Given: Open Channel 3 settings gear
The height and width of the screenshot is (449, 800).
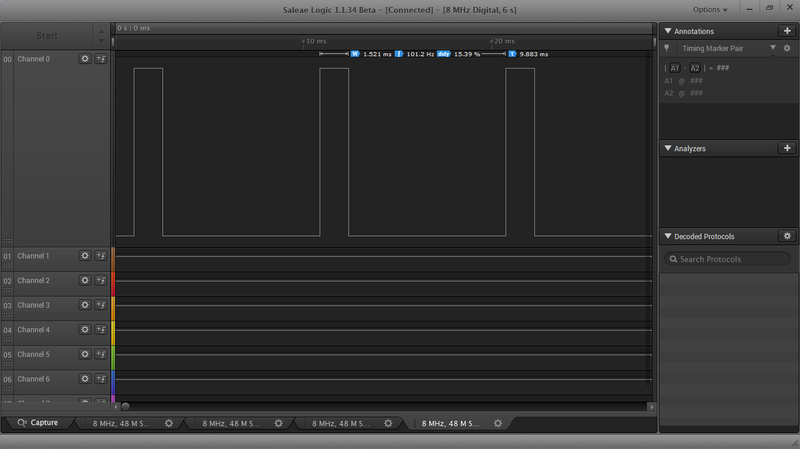Looking at the screenshot, I should pyautogui.click(x=85, y=305).
